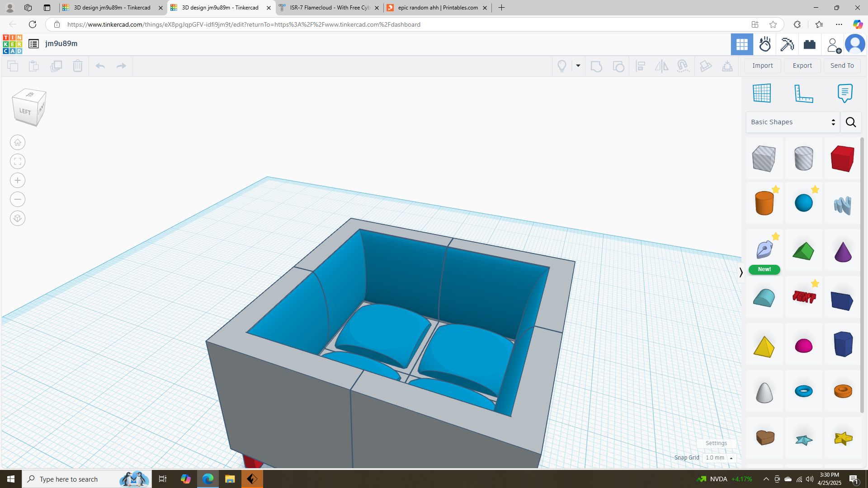Collapse the shapes panel with chevron
868x488 pixels.
(x=741, y=272)
